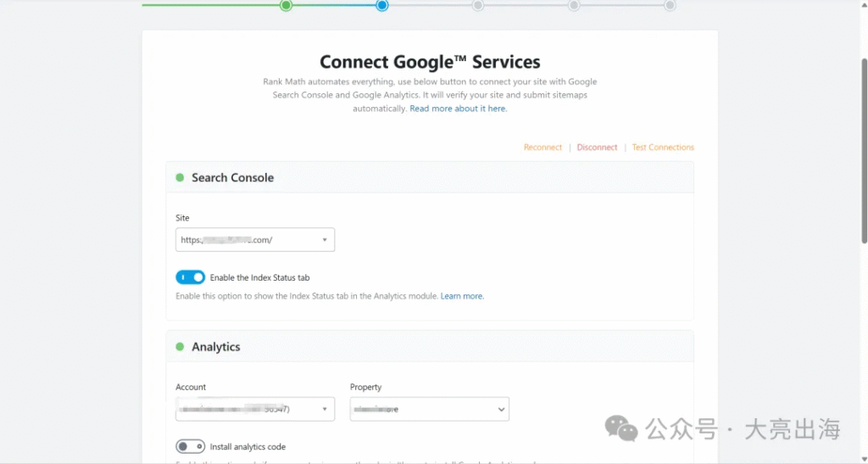Click the Analytics section header
The width and height of the screenshot is (868, 464).
430,347
